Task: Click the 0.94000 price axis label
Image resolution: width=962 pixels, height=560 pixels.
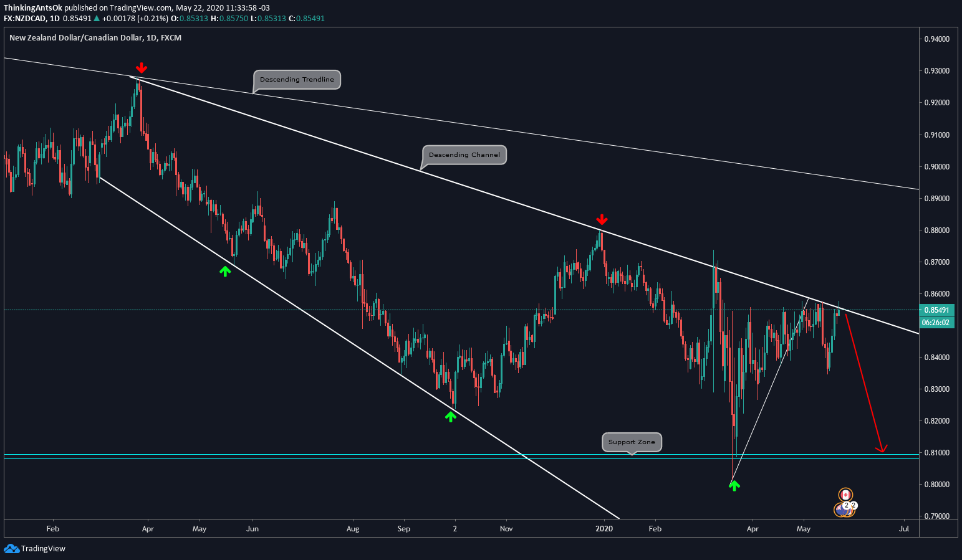Action: 936,39
